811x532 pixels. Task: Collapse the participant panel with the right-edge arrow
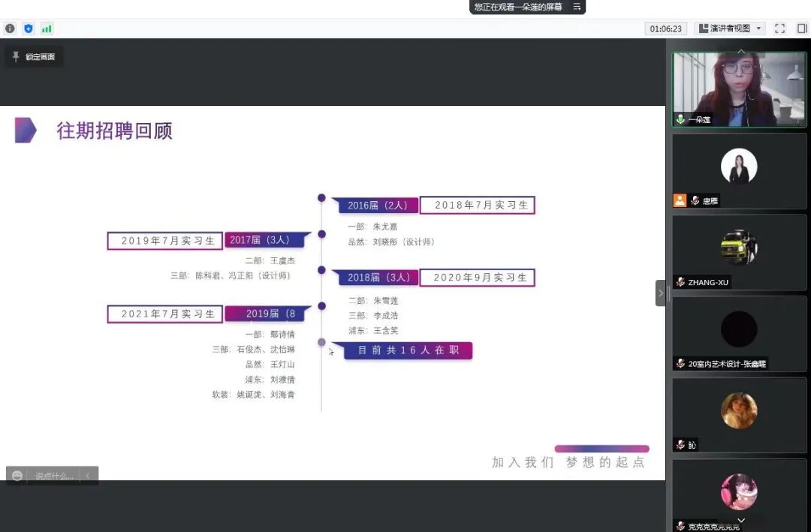click(x=660, y=294)
